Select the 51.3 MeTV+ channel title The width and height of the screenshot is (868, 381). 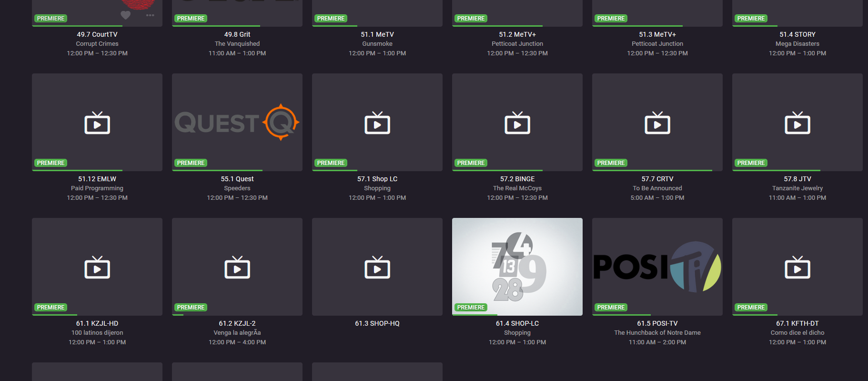pos(657,34)
